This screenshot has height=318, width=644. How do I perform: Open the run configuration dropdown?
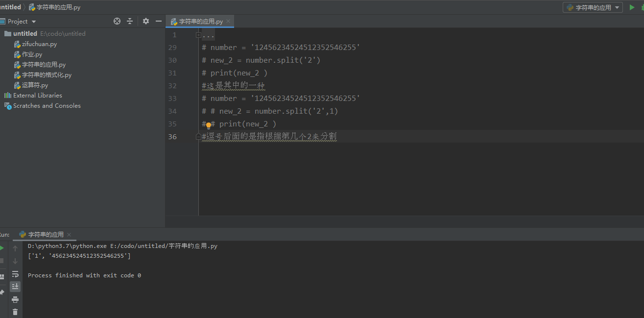coord(593,7)
